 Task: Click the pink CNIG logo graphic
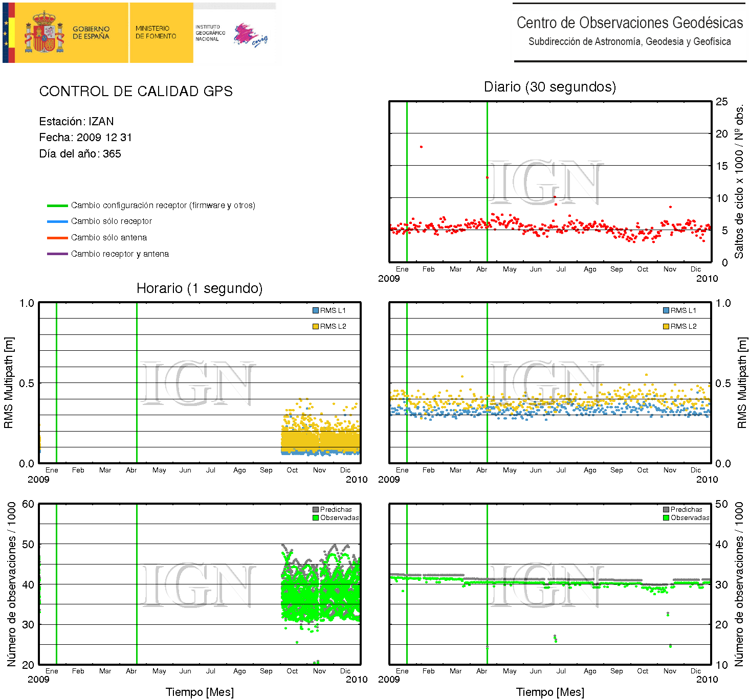[249, 35]
